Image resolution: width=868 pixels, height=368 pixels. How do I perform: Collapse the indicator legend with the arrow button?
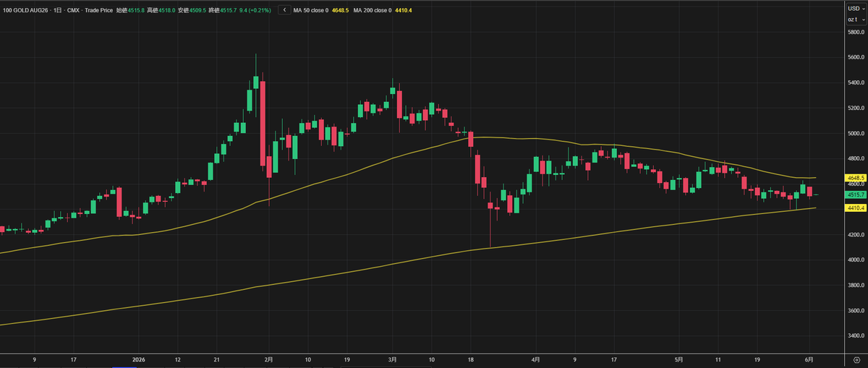pyautogui.click(x=284, y=10)
